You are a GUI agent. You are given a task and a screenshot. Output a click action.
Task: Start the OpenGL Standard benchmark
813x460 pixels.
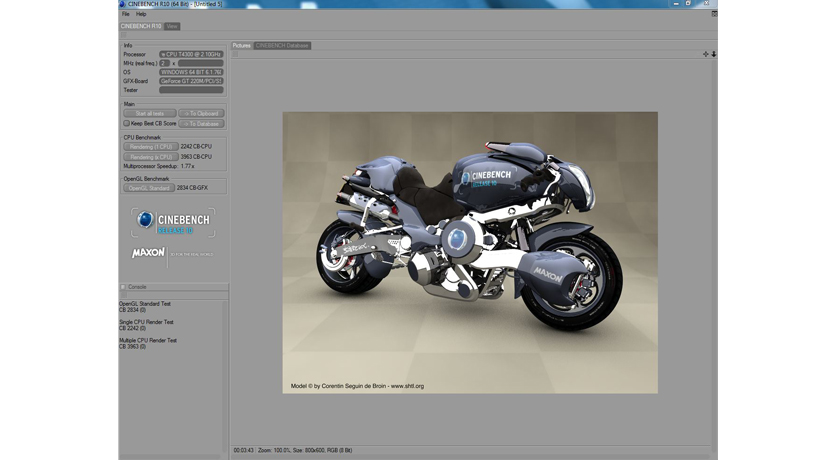(x=149, y=188)
